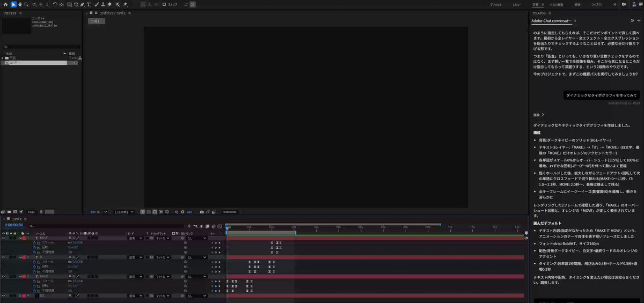The image size is (644, 303).
Task: Toggle keyframe at MAKE スケール keyframe navigator
Action: (216, 281)
